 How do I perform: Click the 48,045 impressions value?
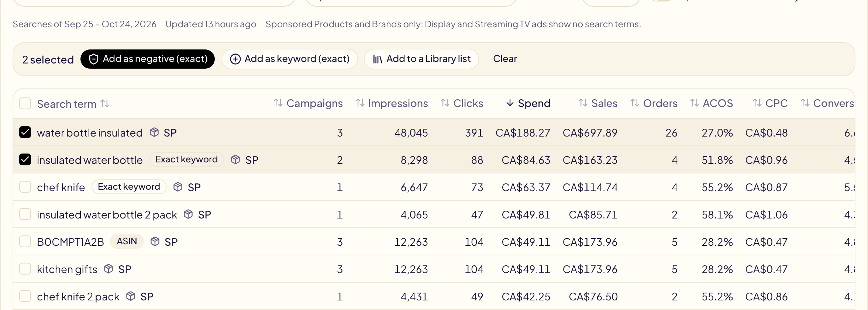click(x=411, y=133)
